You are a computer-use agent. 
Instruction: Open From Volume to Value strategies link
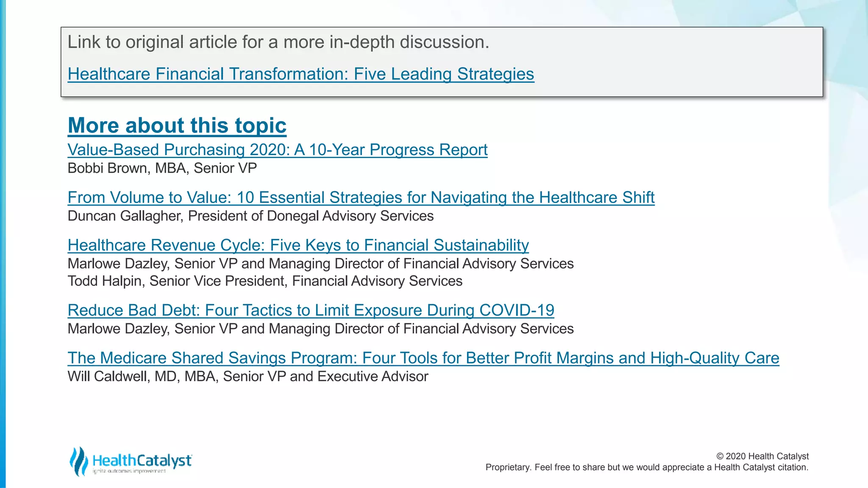[361, 198]
